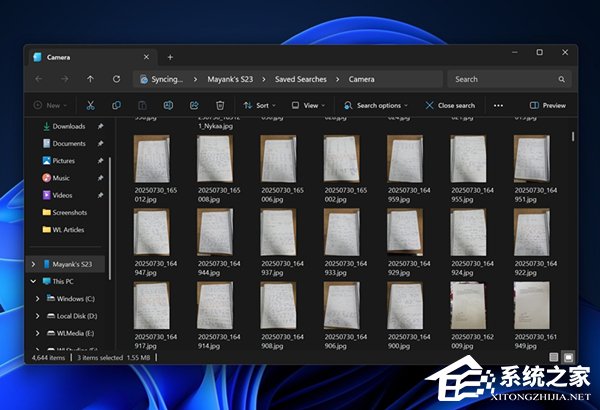This screenshot has height=410, width=600.
Task: Unpin Music using its pin icon
Action: (x=100, y=178)
